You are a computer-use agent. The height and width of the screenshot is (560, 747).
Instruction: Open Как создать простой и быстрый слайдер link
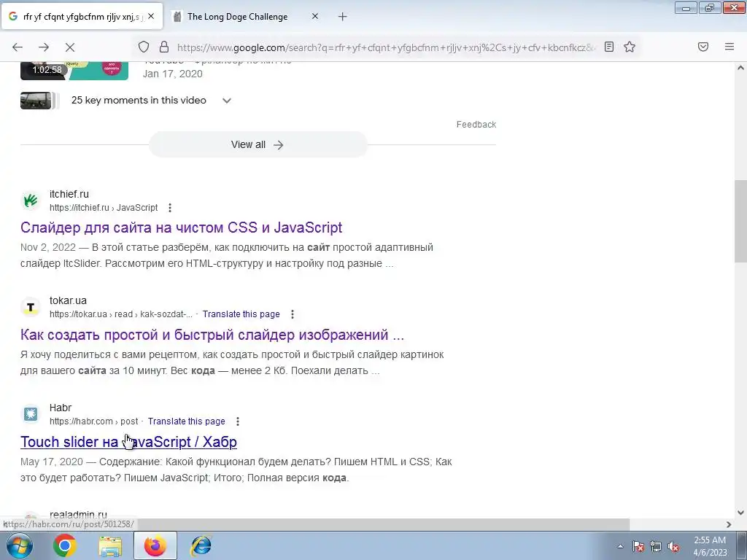pyautogui.click(x=212, y=335)
